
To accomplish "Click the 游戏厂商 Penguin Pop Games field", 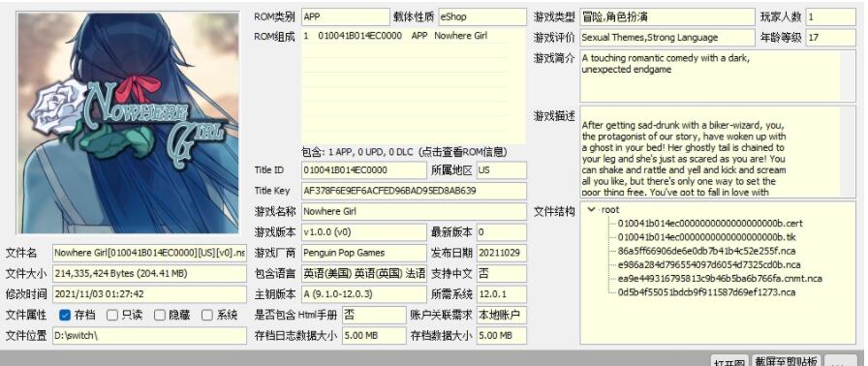I will click(364, 254).
